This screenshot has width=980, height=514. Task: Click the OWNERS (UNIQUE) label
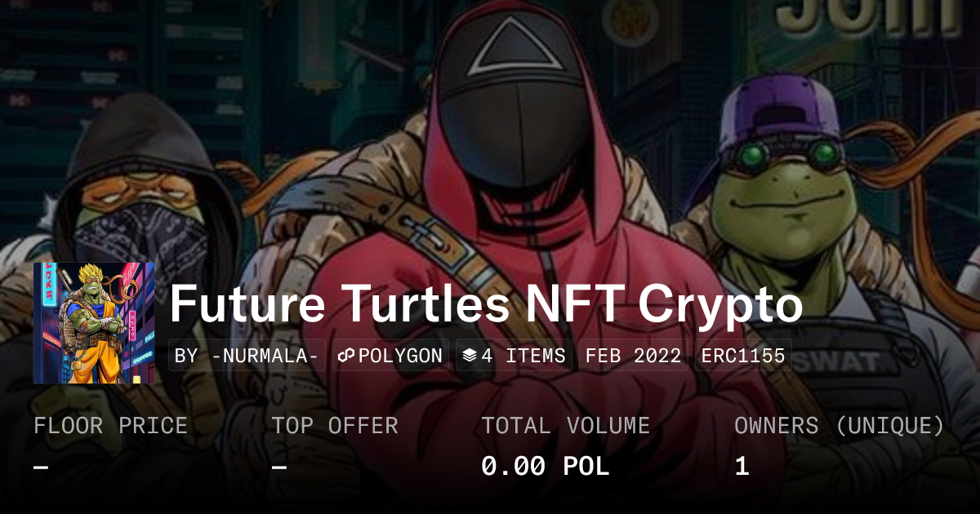840,426
